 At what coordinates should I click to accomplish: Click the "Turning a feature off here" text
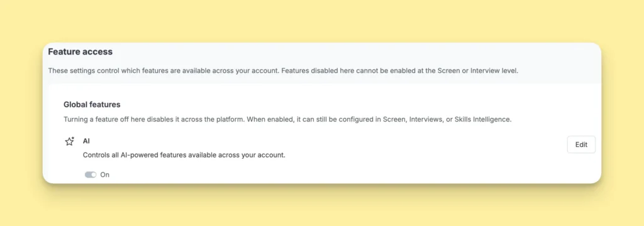(x=287, y=120)
